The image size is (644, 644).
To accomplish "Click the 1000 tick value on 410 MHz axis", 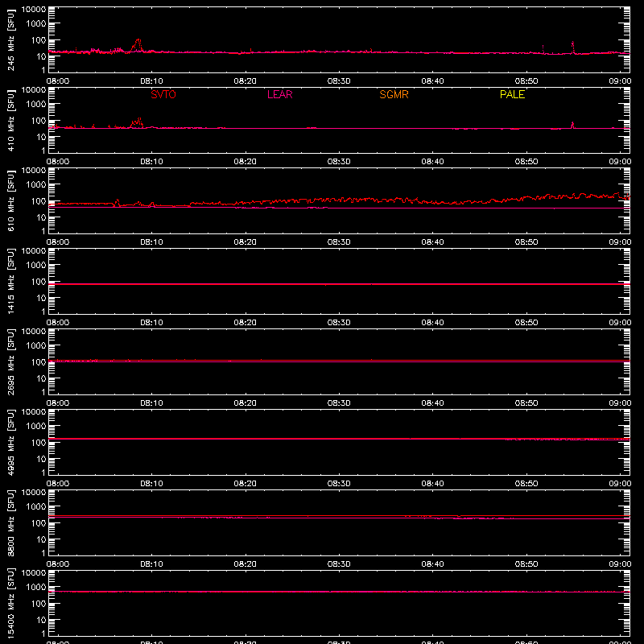I will pyautogui.click(x=36, y=105).
